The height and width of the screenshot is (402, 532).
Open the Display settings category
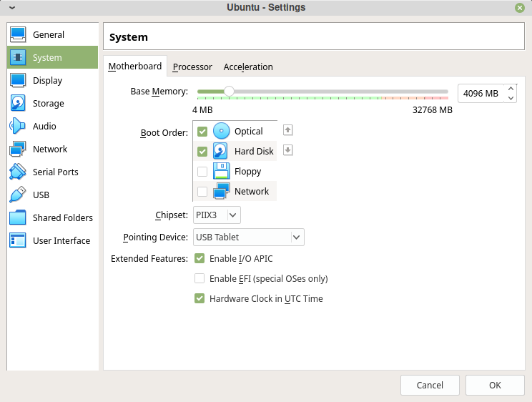53,80
